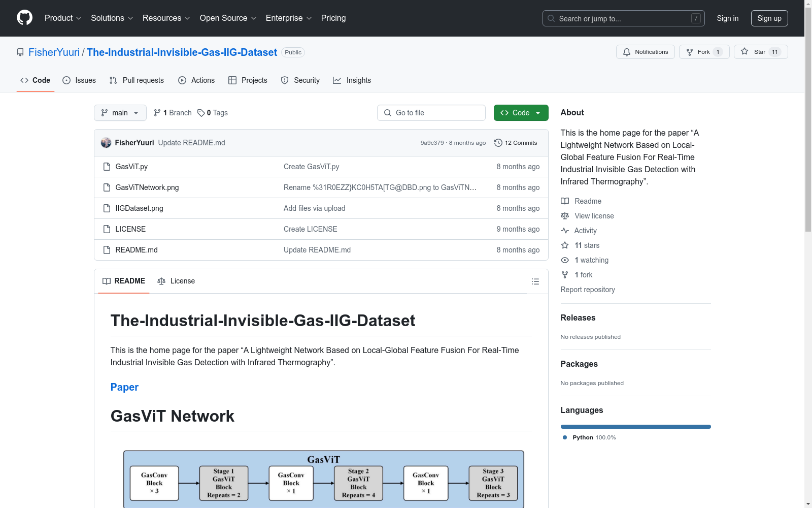Click the page vertical scrollbar thumb
Viewport: 812px width, 508px height.
click(x=808, y=119)
